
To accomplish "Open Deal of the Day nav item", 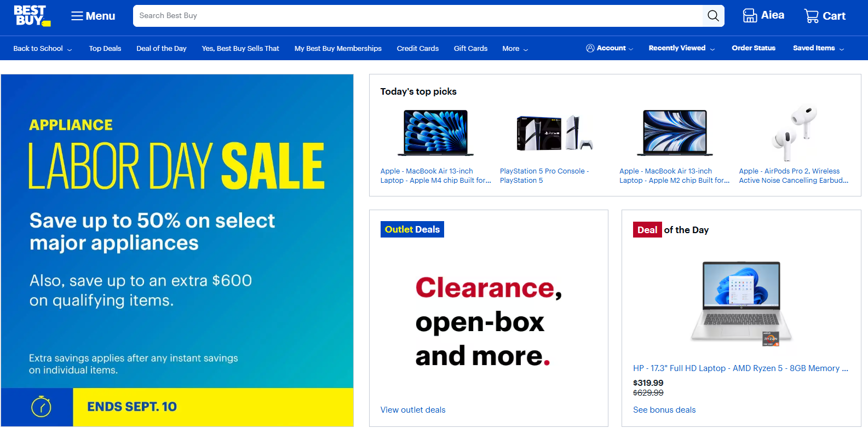I will point(162,48).
